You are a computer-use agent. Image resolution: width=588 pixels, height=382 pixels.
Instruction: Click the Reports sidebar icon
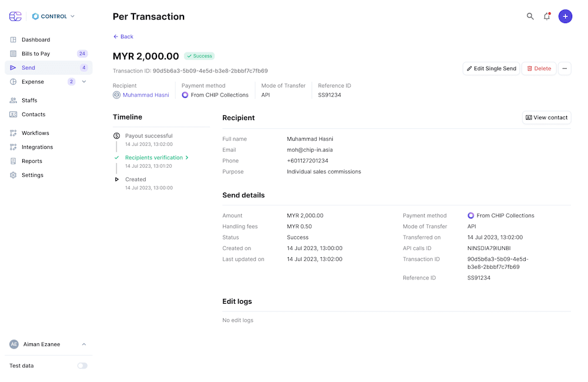click(x=14, y=161)
